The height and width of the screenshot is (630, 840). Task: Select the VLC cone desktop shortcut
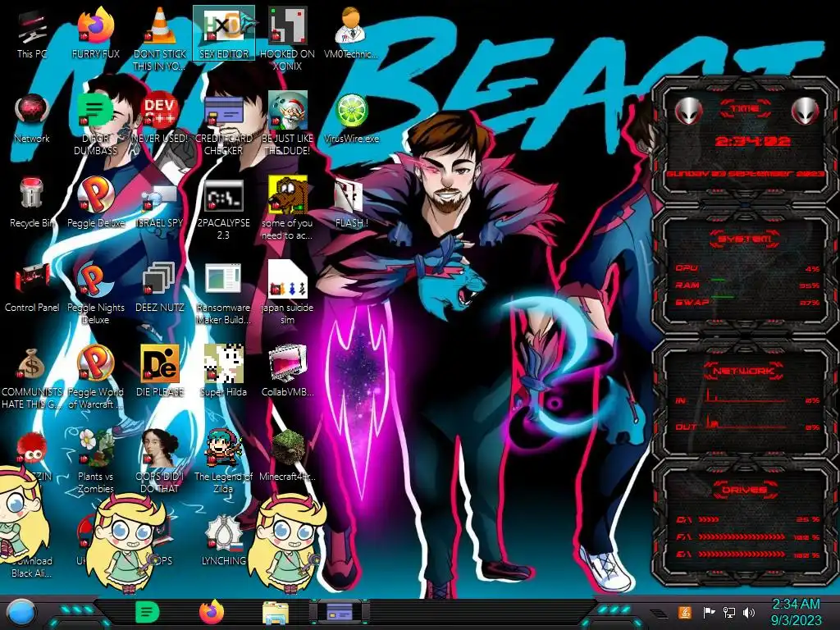point(160,39)
